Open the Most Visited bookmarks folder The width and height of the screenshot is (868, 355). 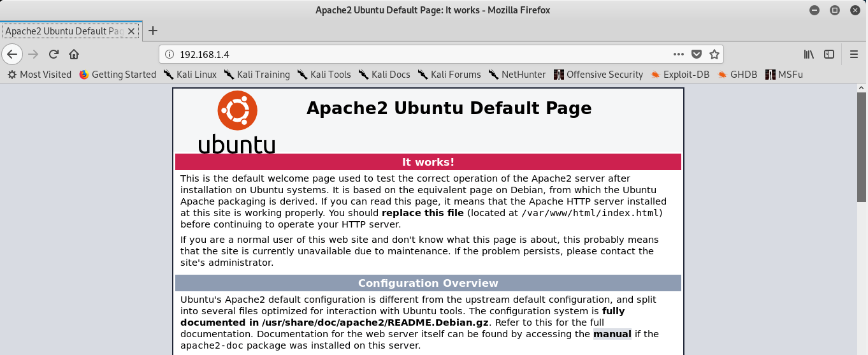click(x=40, y=75)
